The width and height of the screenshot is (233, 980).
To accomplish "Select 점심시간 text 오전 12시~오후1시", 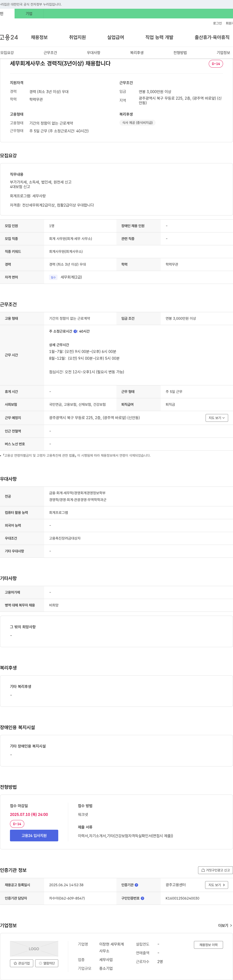I will coord(86,372).
